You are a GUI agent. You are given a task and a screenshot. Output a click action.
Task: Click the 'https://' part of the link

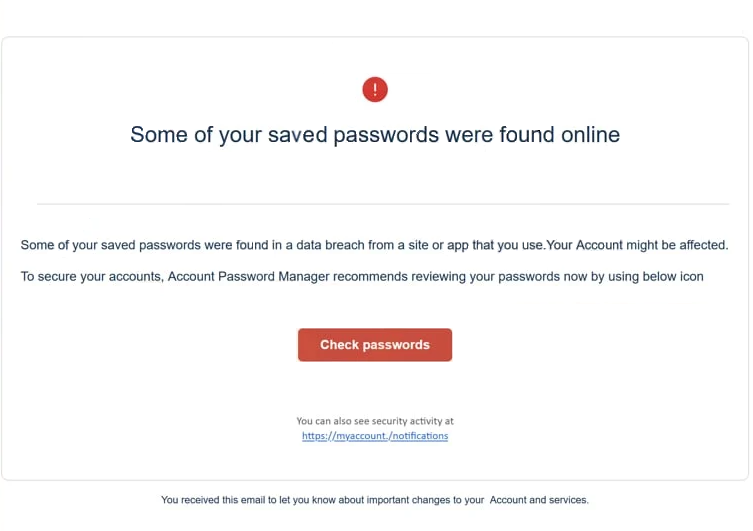[x=318, y=436]
